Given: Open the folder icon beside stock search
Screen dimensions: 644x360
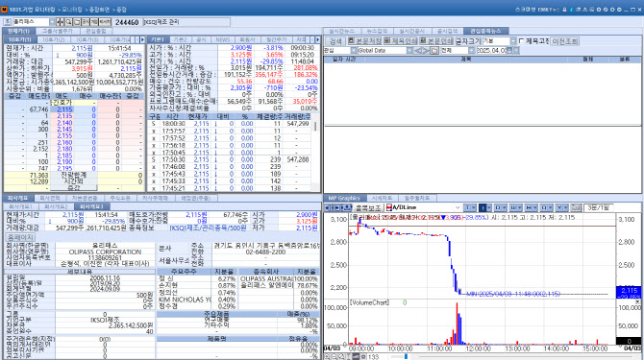Looking at the screenshot, I should click(x=77, y=22).
